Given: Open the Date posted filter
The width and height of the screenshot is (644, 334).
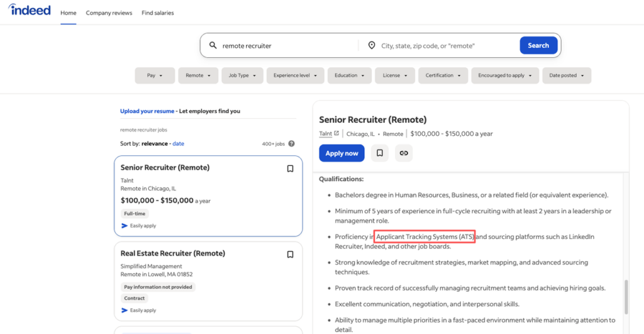Looking at the screenshot, I should [x=567, y=75].
